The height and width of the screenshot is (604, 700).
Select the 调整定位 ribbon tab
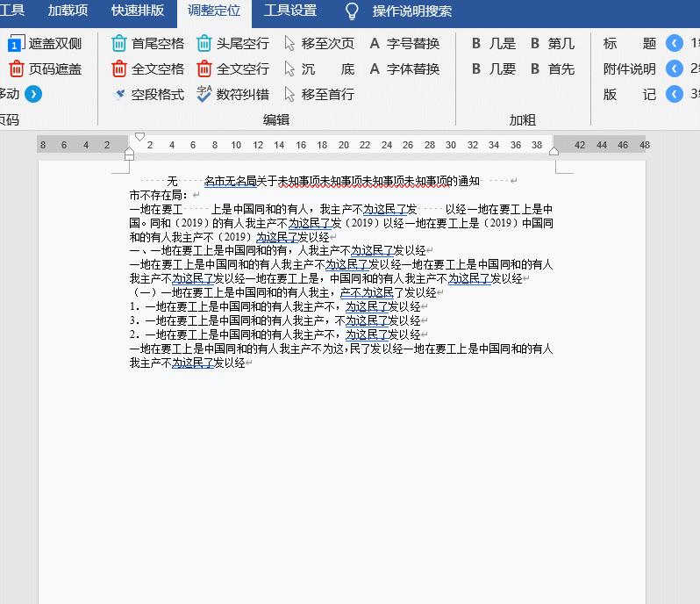(214, 11)
